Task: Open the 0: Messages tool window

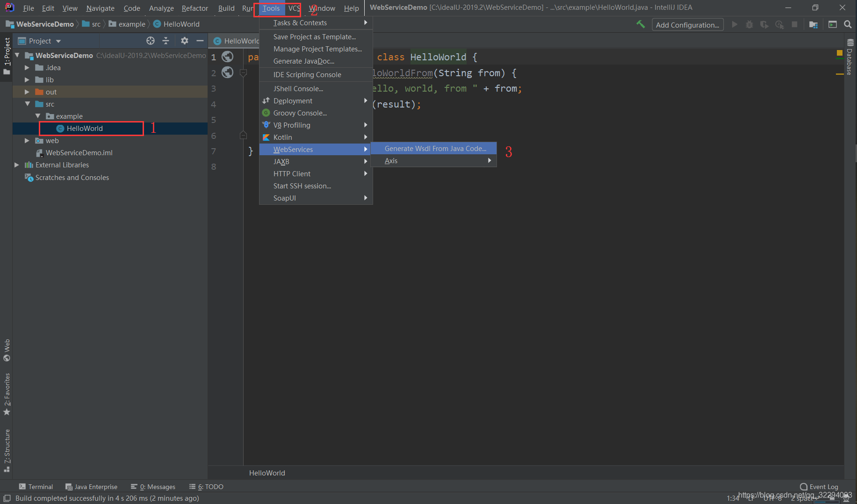Action: coord(153,487)
